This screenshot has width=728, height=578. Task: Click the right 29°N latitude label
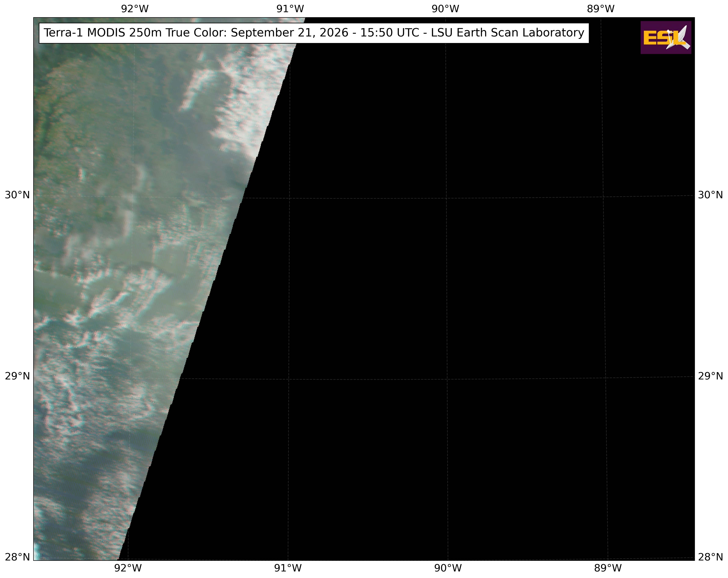tap(710, 376)
